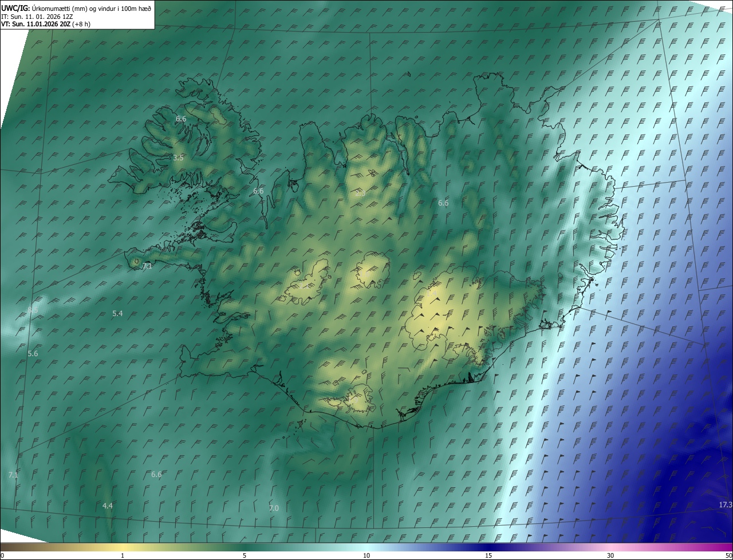Click the "5.6" value label on the map

(x=33, y=353)
